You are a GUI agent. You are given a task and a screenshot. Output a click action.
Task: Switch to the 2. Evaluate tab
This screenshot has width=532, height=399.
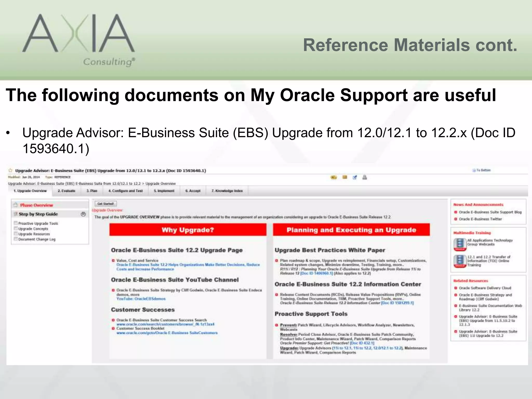pyautogui.click(x=66, y=191)
